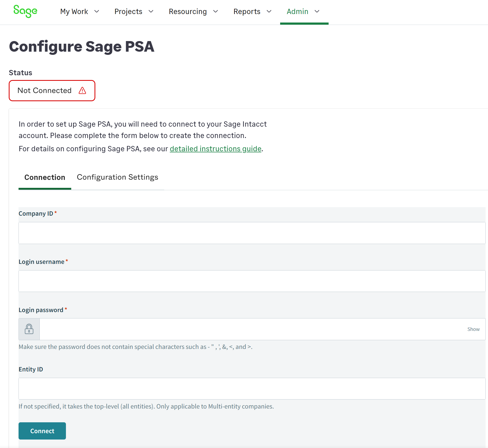The height and width of the screenshot is (448, 488).
Task: Expand the Reports chevron
Action: click(x=269, y=11)
